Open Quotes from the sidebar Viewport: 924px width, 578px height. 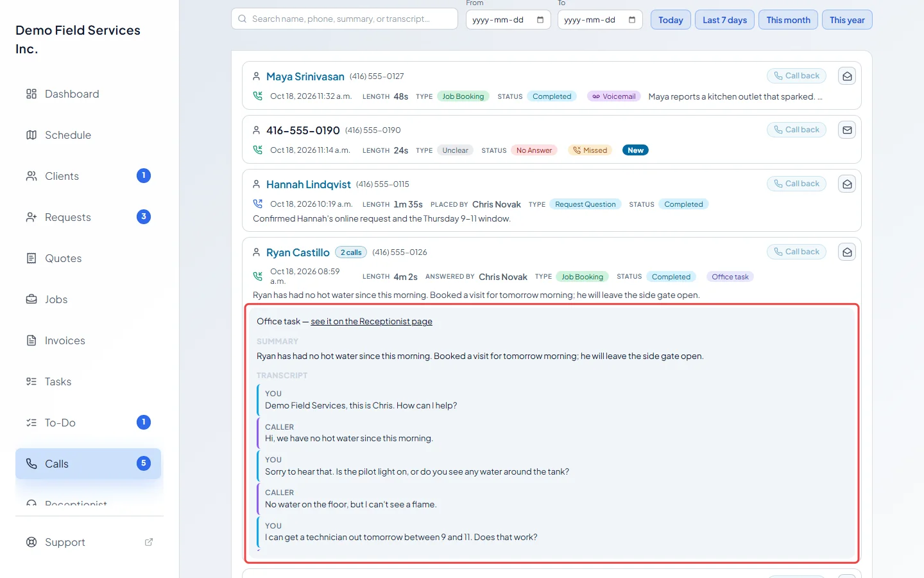pyautogui.click(x=89, y=258)
